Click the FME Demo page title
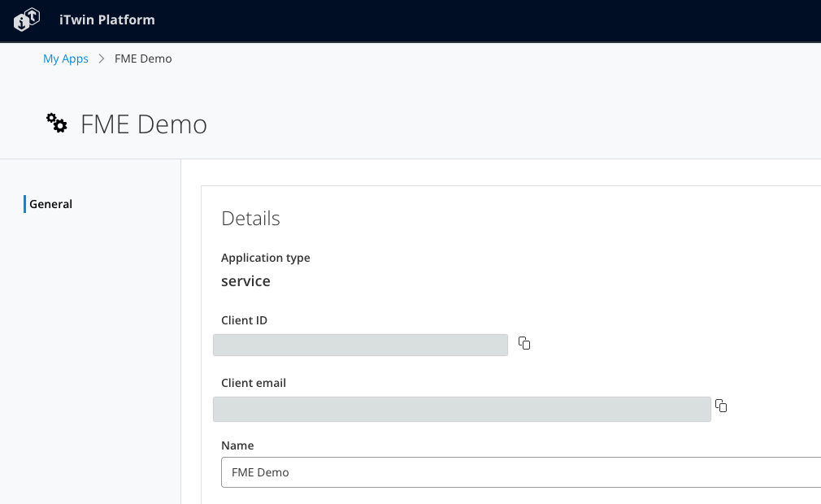 143,124
